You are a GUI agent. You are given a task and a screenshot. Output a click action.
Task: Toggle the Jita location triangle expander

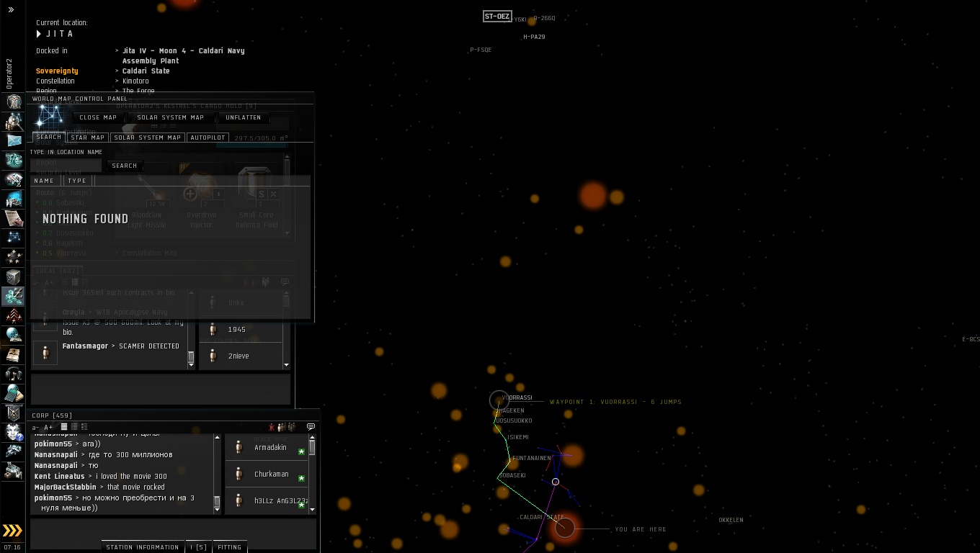click(x=39, y=34)
